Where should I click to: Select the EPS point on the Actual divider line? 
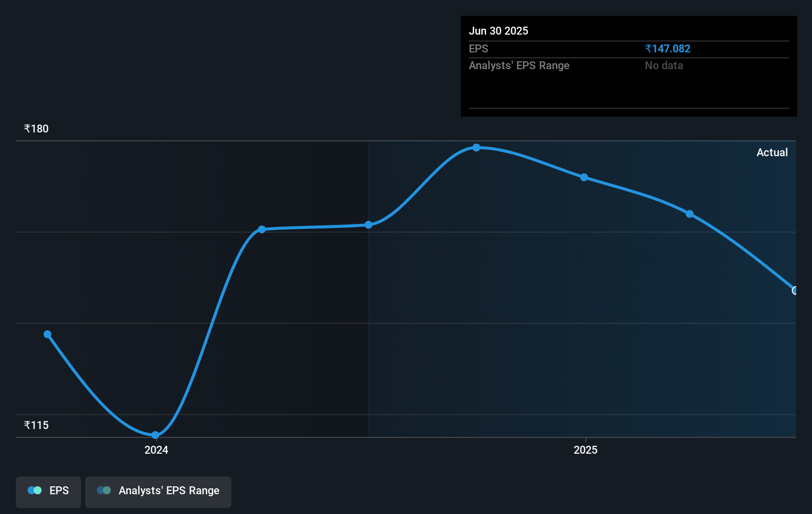click(368, 225)
